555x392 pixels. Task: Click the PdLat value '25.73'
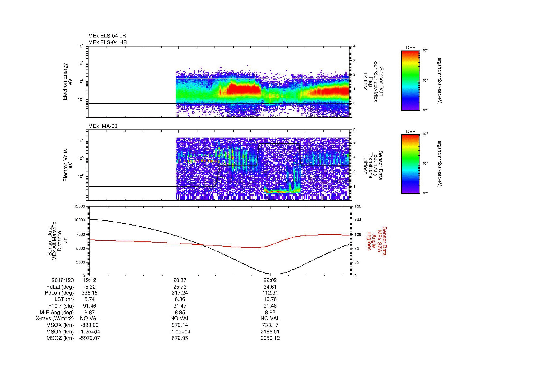coord(180,287)
